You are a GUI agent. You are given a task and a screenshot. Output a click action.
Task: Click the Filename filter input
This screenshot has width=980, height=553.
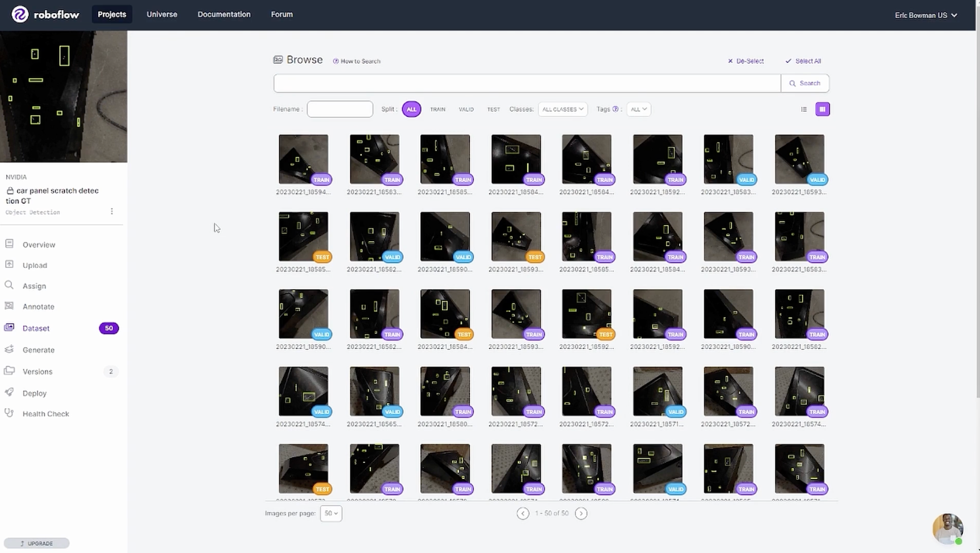pyautogui.click(x=340, y=109)
